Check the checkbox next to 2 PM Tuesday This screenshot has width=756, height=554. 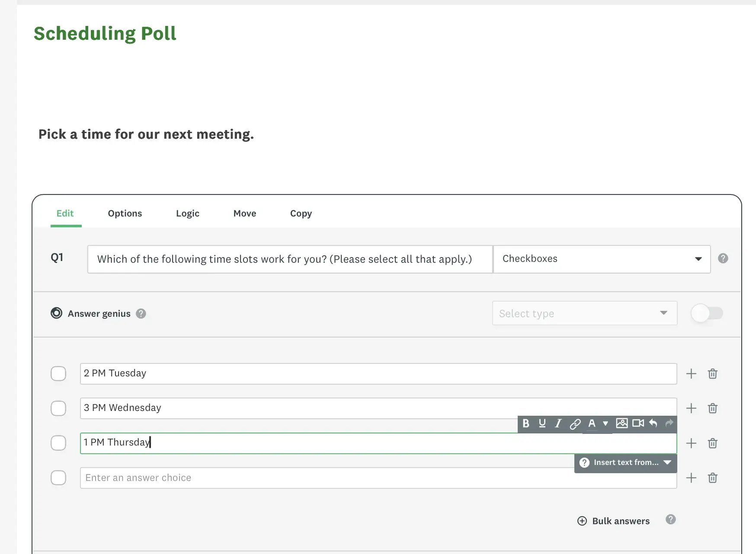58,373
